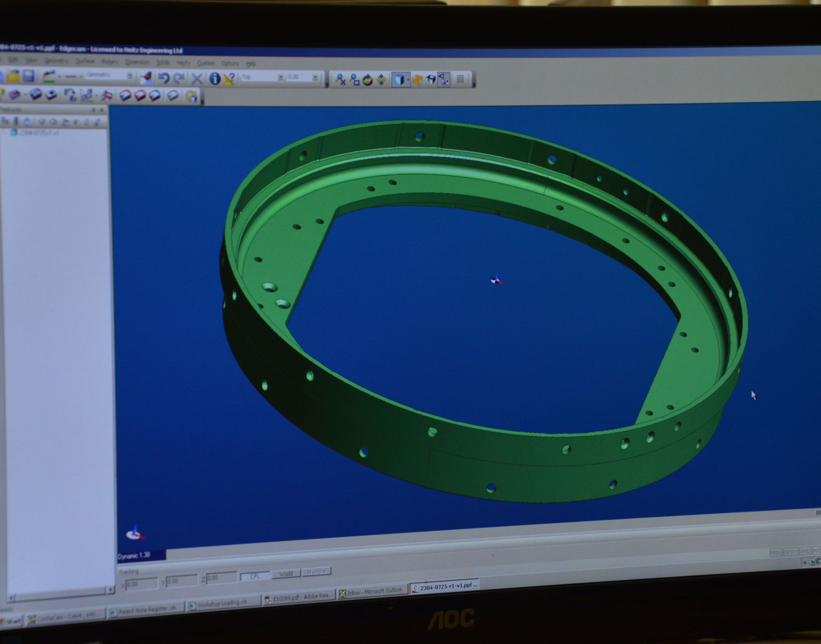Viewport: 821px width, 644px height.
Task: Click the Save disk icon in the toolbar
Action: [x=28, y=77]
